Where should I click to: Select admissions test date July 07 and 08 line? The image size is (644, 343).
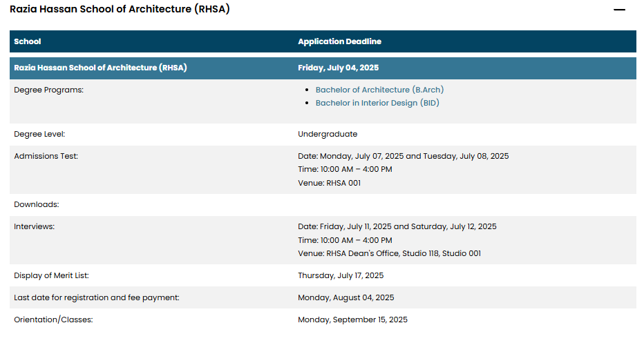click(x=404, y=157)
